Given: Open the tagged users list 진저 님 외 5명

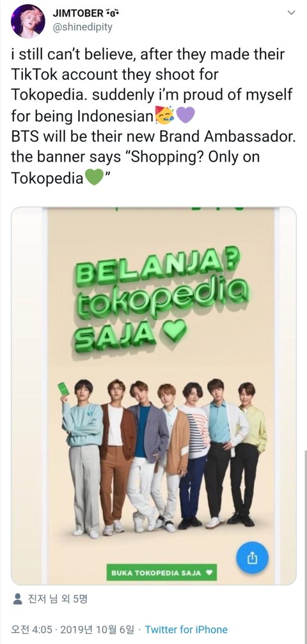Looking at the screenshot, I should click(57, 599).
